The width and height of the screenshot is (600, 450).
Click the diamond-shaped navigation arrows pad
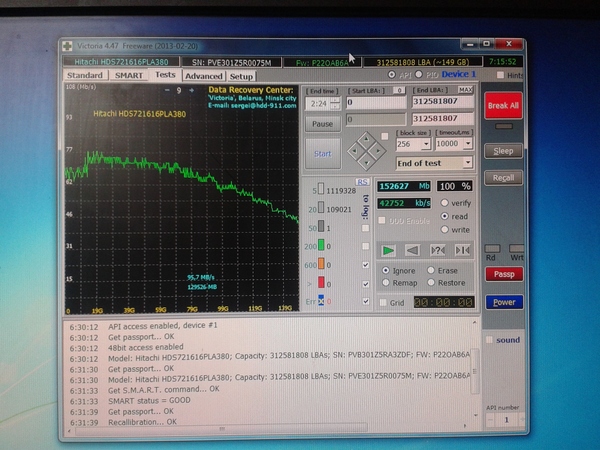tap(367, 149)
